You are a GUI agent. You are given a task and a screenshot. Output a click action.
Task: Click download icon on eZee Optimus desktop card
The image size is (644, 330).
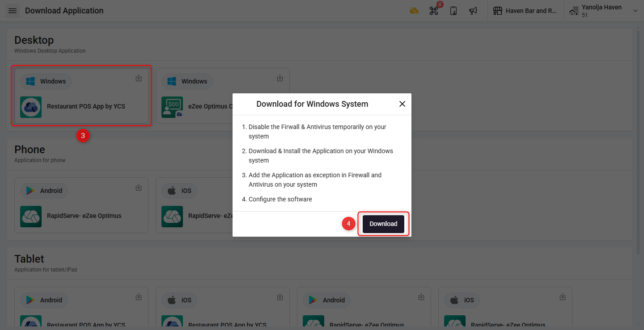(280, 78)
